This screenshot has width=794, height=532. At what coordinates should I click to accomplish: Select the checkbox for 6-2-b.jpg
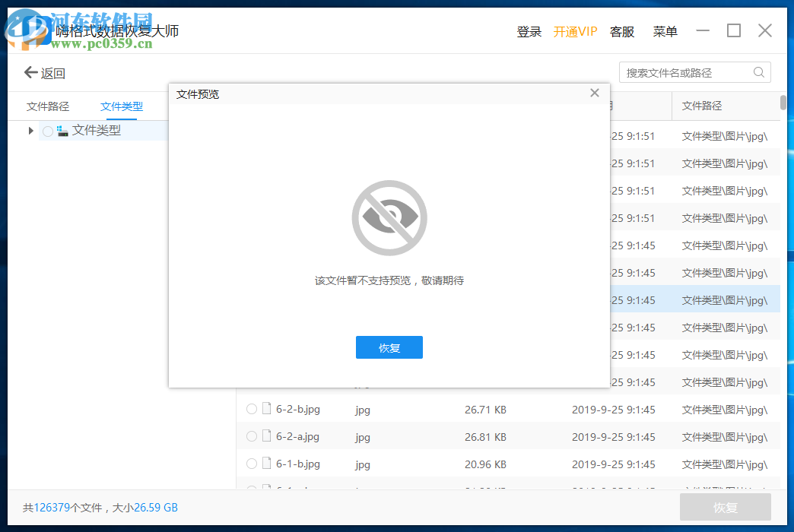tap(251, 409)
